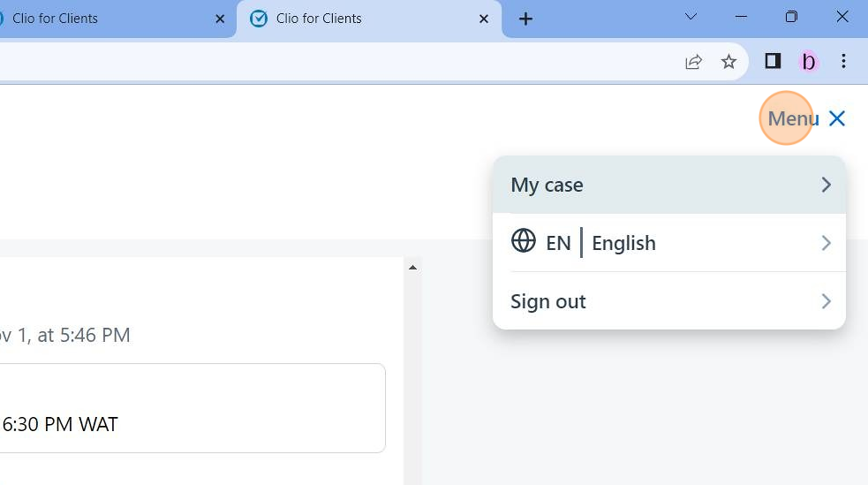Click the share page icon
The image size is (868, 485).
point(694,62)
